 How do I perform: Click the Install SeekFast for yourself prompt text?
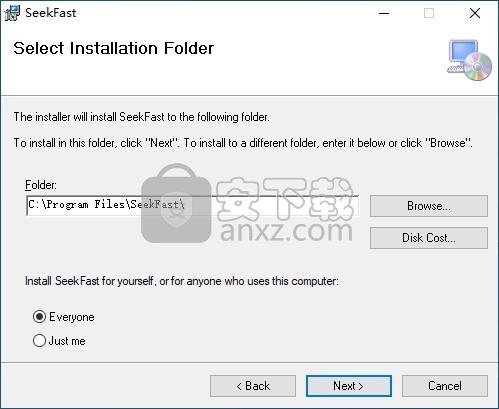coord(182,281)
